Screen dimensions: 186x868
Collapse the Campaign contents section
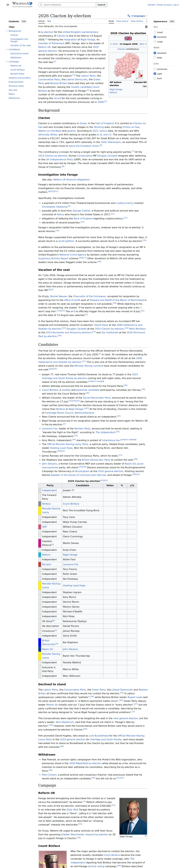point(7,62)
